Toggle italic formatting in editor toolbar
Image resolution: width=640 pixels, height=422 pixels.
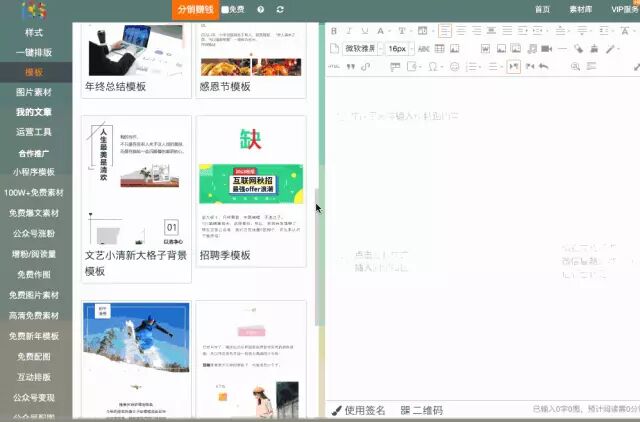pyautogui.click(x=349, y=31)
